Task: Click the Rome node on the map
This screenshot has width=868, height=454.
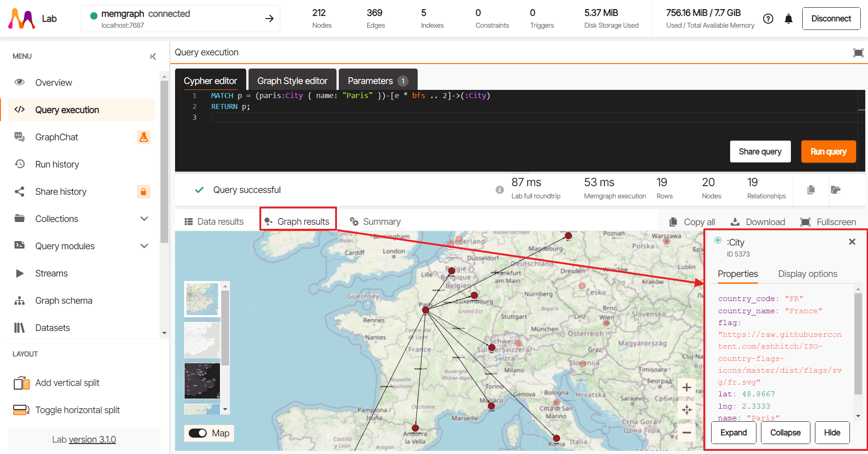Action: (x=556, y=438)
